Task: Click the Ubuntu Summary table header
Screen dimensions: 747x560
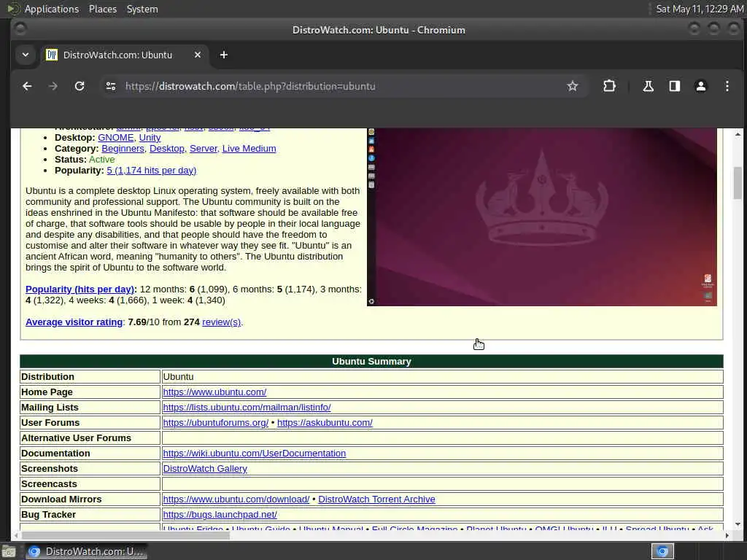Action: pyautogui.click(x=371, y=362)
